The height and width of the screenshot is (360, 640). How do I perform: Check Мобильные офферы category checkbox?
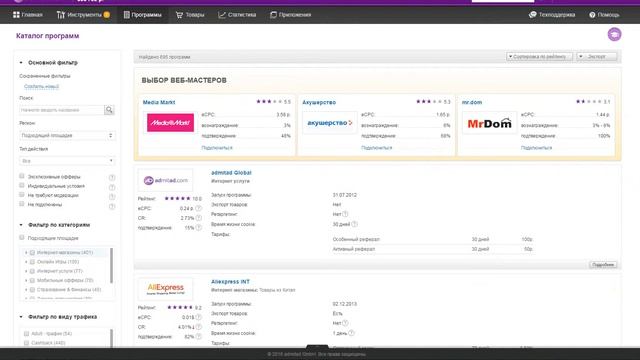click(32, 280)
